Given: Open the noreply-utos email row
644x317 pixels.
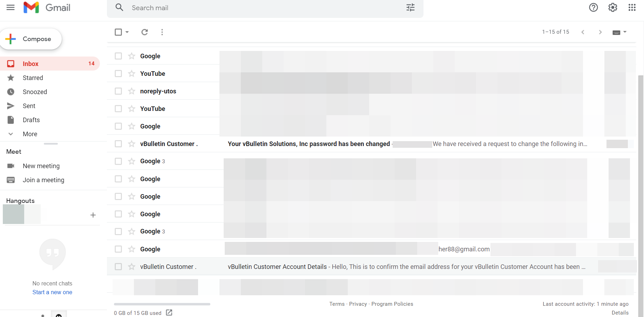Looking at the screenshot, I should pyautogui.click(x=372, y=91).
